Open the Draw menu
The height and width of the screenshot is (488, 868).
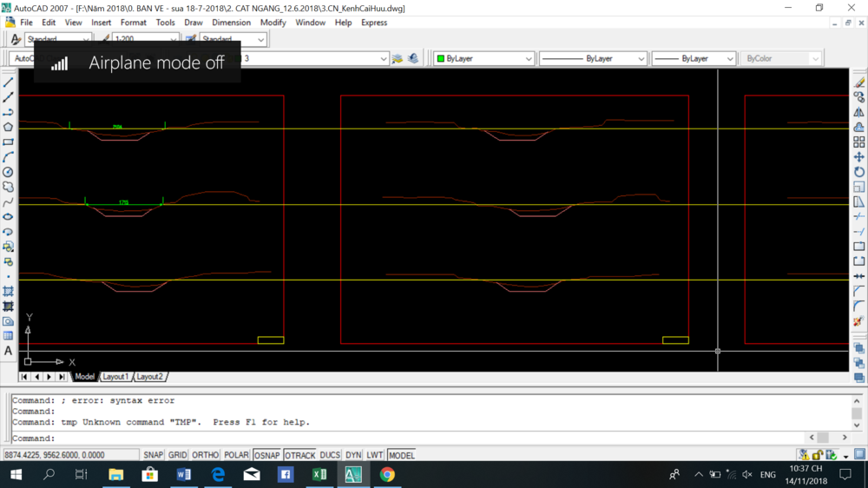tap(194, 23)
